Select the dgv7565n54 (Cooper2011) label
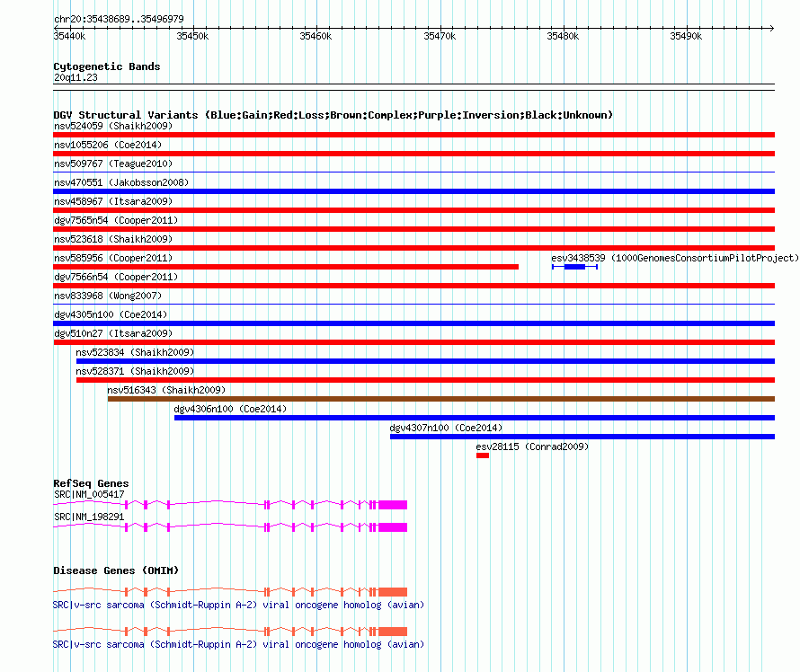800x672 pixels. pyautogui.click(x=116, y=220)
